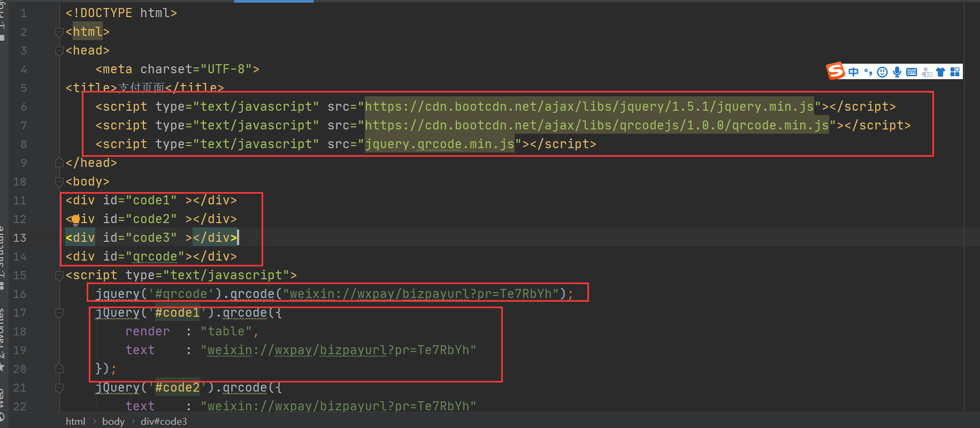Click line number 22 in the gutter
980x428 pixels.
pos(20,406)
